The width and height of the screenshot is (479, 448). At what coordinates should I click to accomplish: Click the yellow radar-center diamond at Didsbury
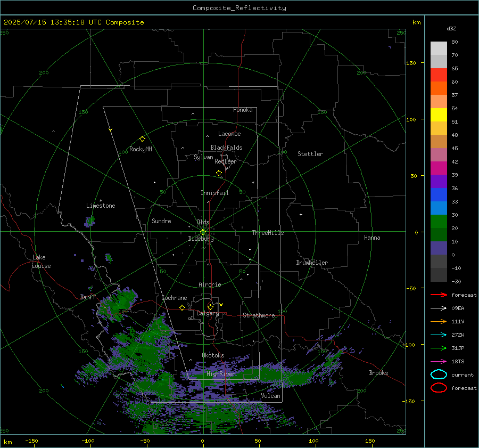pyautogui.click(x=203, y=232)
